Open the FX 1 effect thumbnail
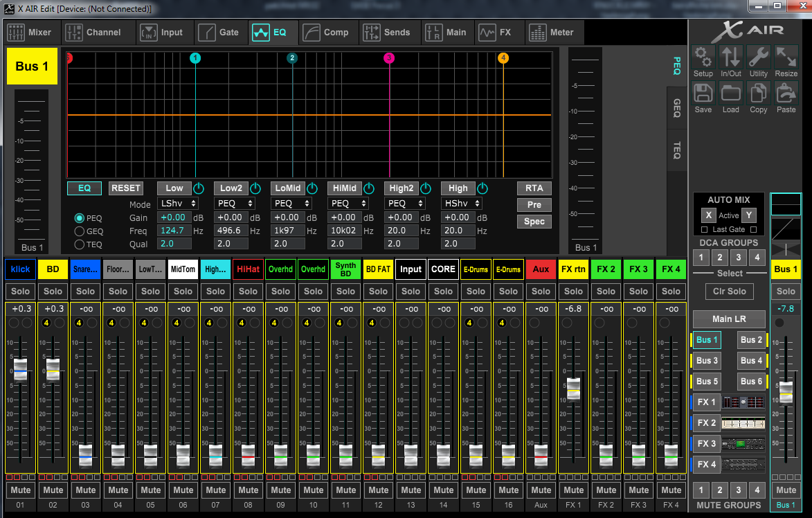This screenshot has height=518, width=812. click(743, 402)
